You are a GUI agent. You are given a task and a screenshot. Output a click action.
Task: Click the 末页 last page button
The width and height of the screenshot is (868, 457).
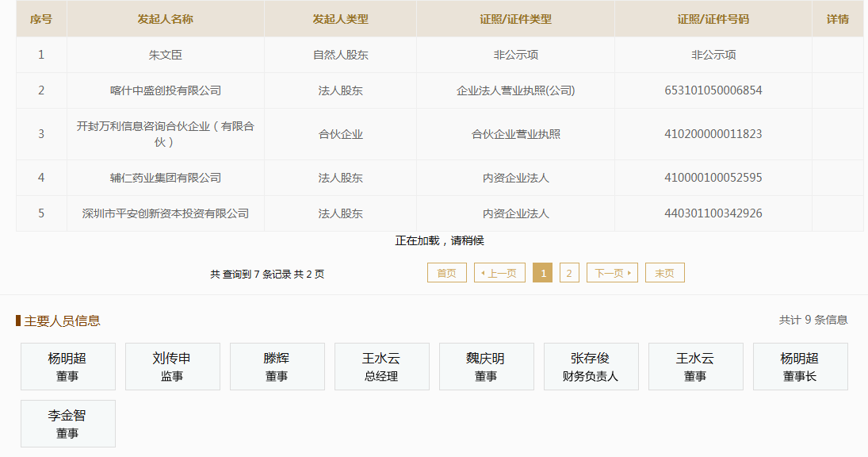664,272
